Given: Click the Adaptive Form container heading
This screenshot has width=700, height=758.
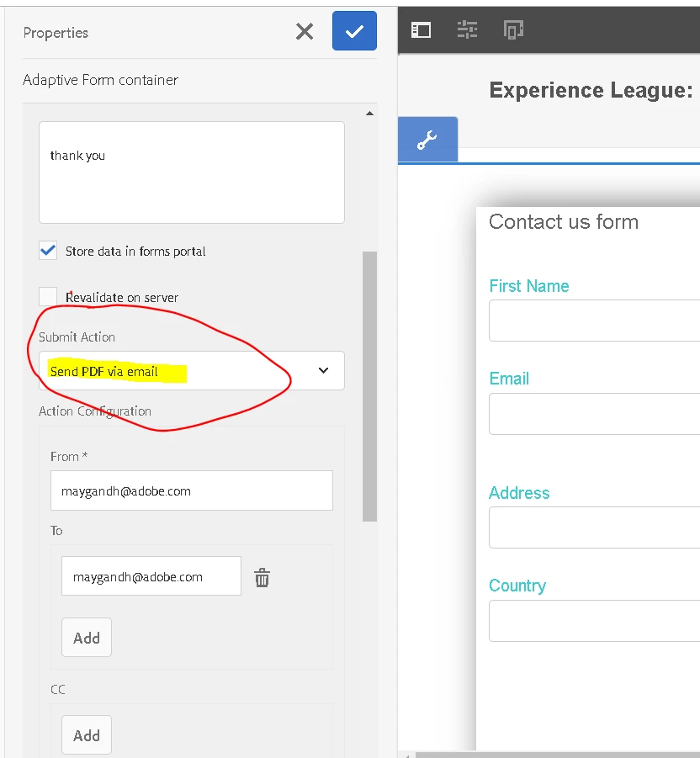Looking at the screenshot, I should click(101, 80).
